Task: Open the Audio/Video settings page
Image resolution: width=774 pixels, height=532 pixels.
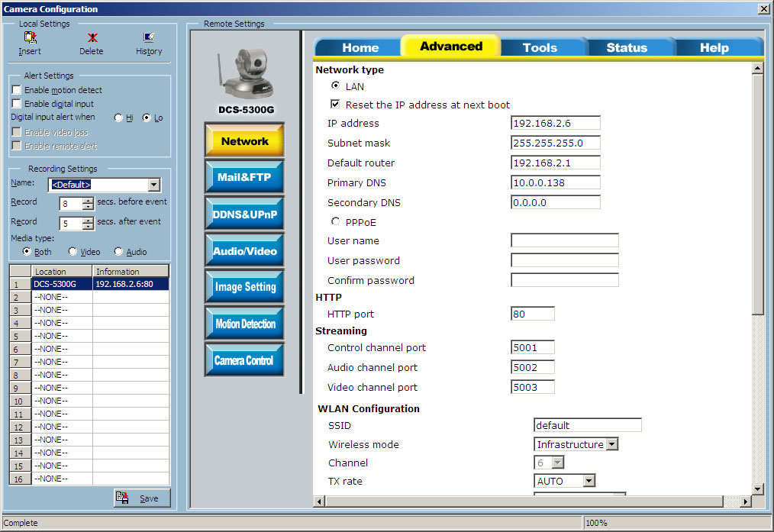Action: 244,251
